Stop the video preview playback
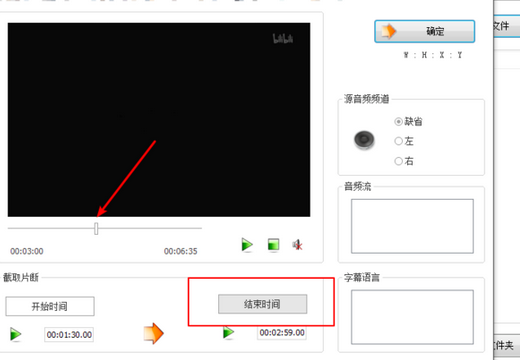Viewport: 520px width, 360px height. coord(273,245)
